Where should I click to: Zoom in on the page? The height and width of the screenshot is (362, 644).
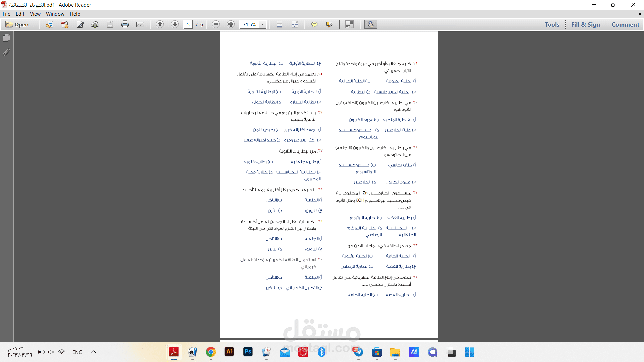(231, 24)
